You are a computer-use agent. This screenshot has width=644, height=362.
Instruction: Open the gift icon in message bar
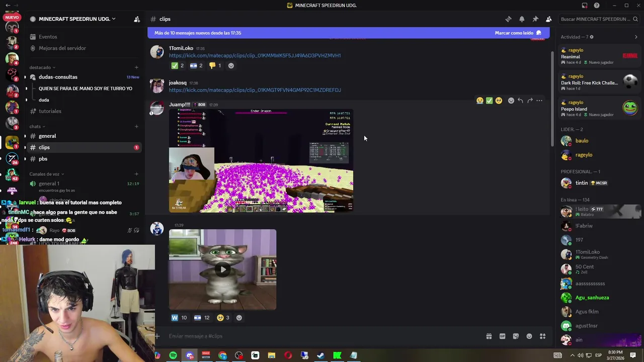click(489, 336)
